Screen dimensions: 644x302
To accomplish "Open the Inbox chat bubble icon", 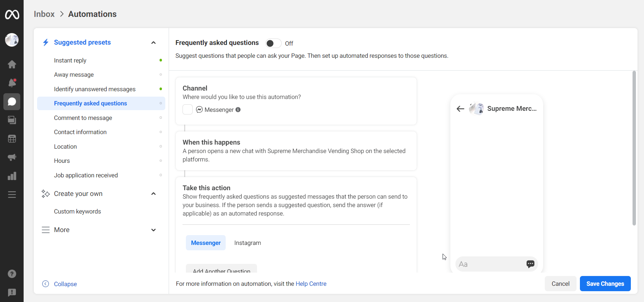I will tap(12, 102).
